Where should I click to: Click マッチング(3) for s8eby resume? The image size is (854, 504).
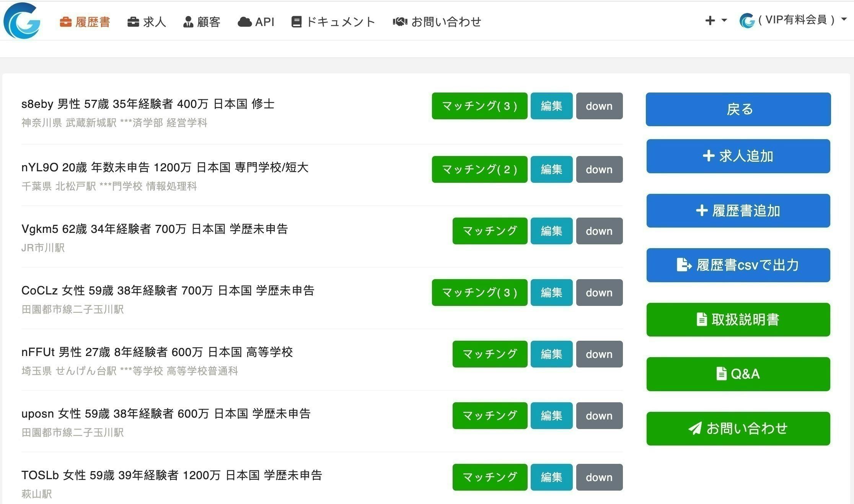(x=479, y=106)
